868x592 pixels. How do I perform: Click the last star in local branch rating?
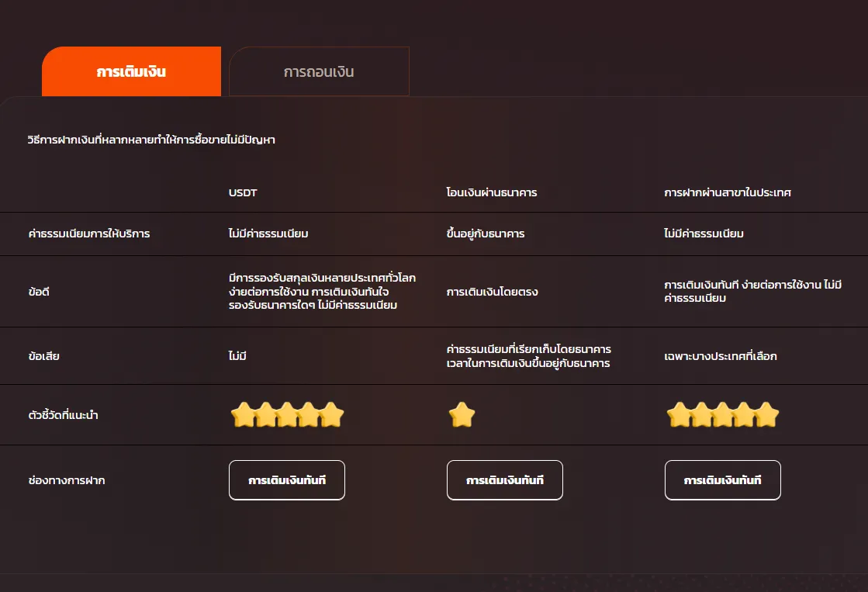pyautogui.click(x=767, y=415)
